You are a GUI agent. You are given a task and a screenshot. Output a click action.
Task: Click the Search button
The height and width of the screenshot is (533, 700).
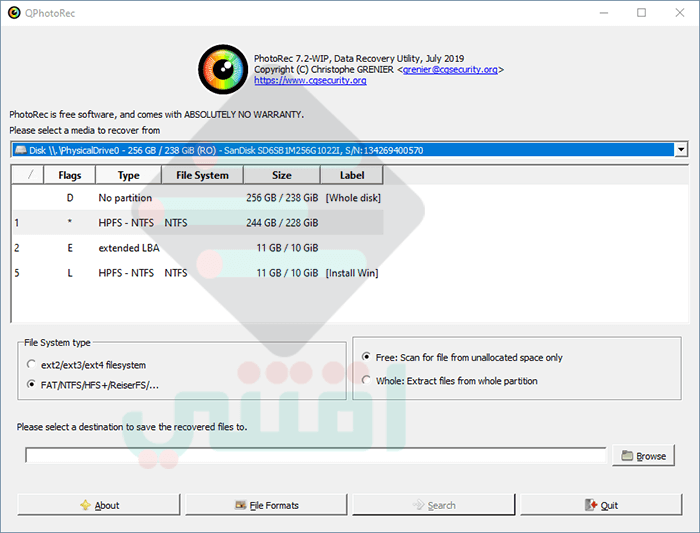[433, 505]
